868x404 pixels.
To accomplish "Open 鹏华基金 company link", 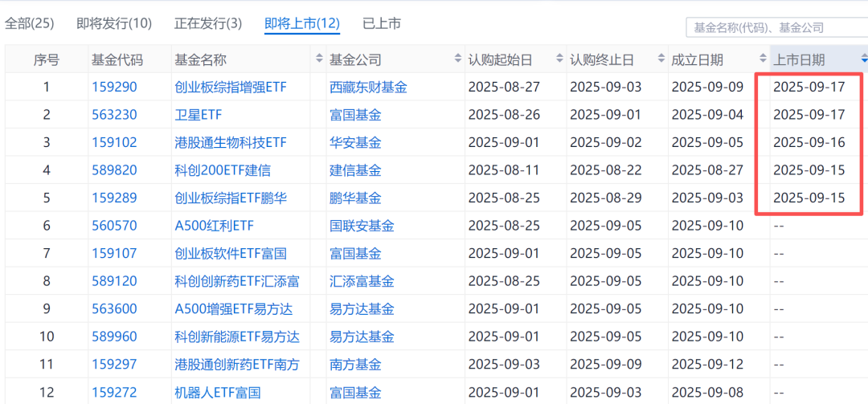I will tap(355, 198).
